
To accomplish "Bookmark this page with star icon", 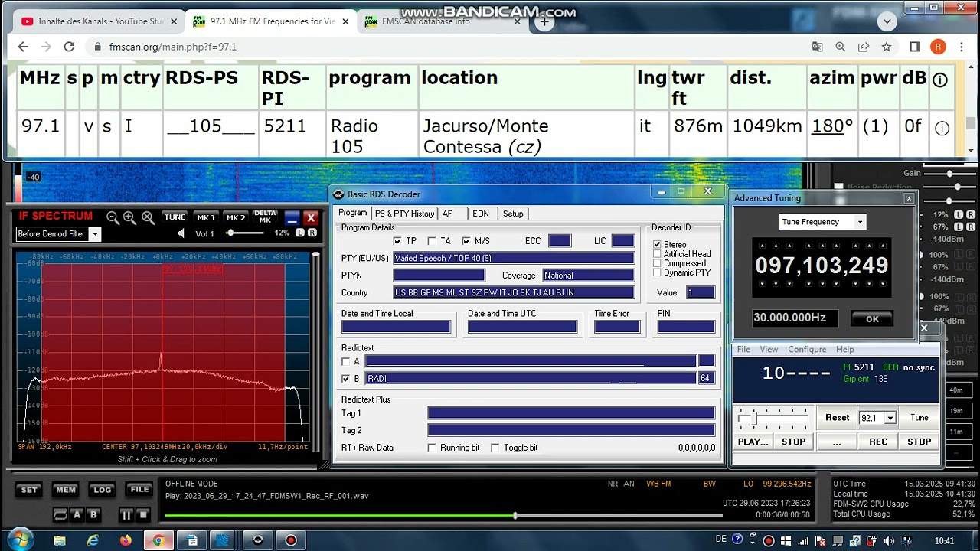I will [886, 47].
